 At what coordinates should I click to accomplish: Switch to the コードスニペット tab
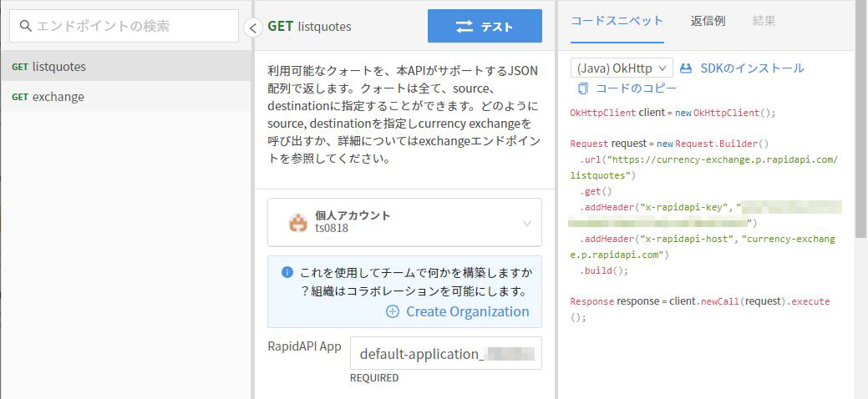617,21
